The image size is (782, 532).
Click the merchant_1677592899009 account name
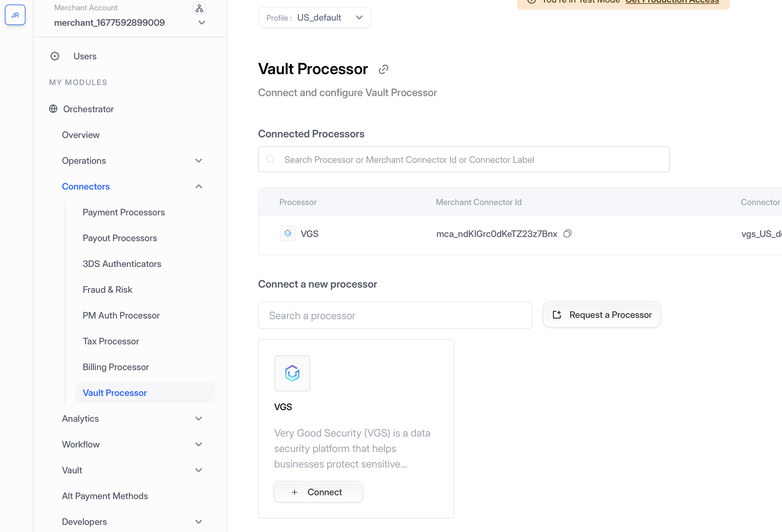[109, 23]
